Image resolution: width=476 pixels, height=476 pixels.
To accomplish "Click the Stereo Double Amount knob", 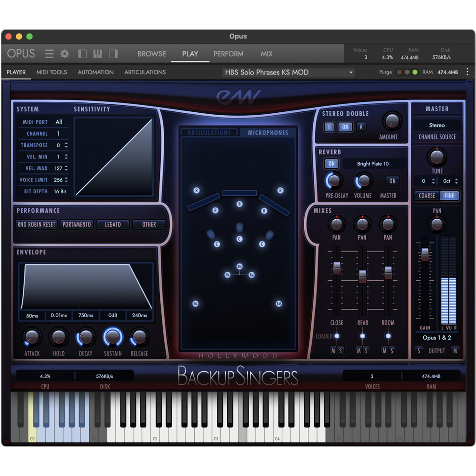I will coord(392,121).
